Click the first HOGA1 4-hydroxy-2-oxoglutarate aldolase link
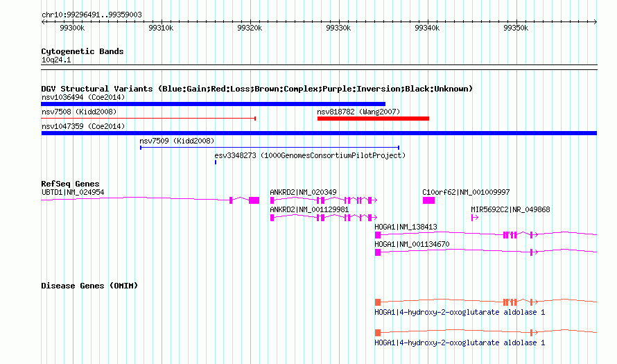Image resolution: width=617 pixels, height=364 pixels. (x=460, y=313)
